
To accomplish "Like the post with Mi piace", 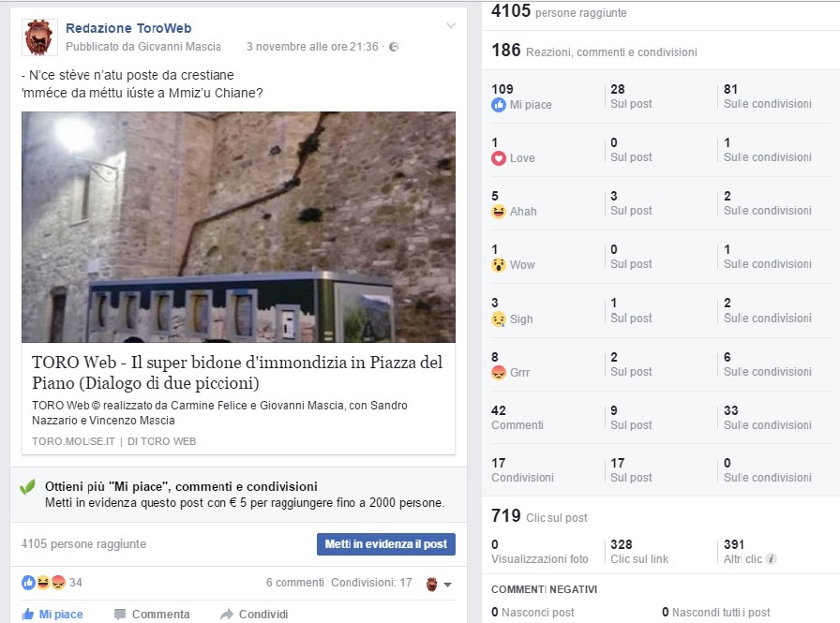I will 52,614.
